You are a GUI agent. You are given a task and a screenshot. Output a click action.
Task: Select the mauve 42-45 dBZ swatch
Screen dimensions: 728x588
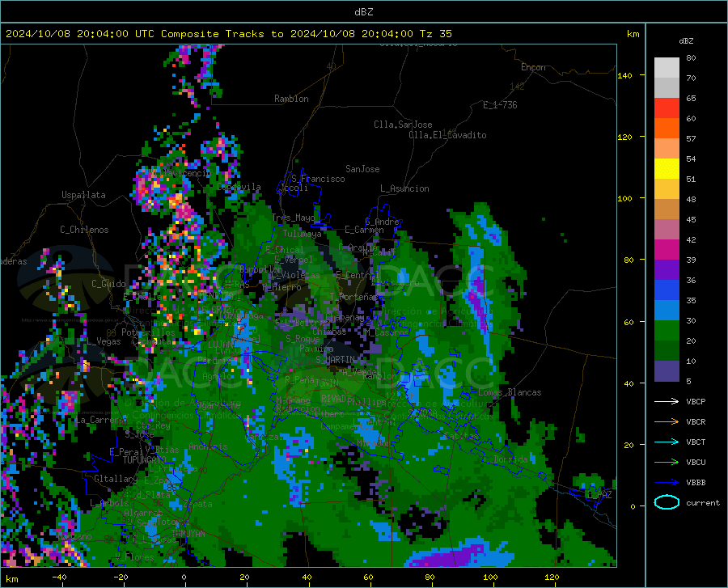(x=667, y=230)
